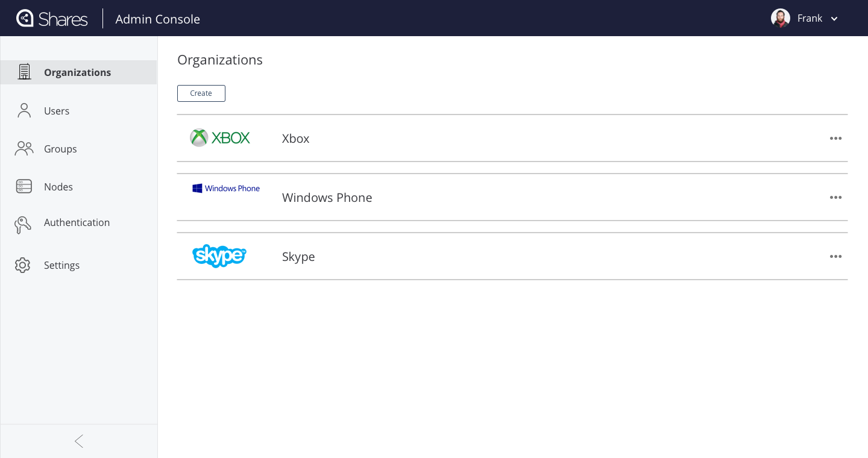The height and width of the screenshot is (458, 868).
Task: Open the Authentication keys icon
Action: (23, 225)
